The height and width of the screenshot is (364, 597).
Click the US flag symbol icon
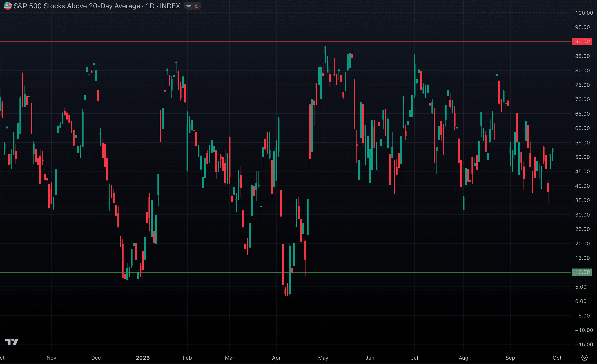tap(8, 6)
